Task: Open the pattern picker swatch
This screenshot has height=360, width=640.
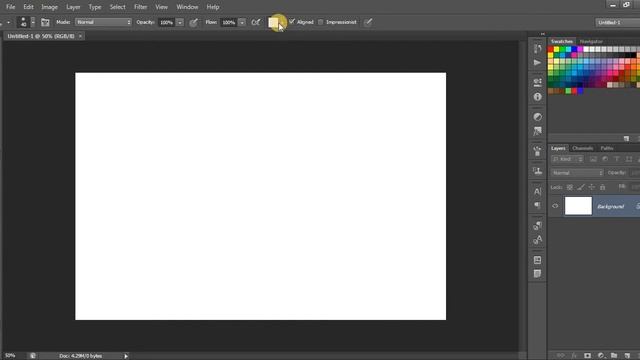Action: (x=273, y=22)
